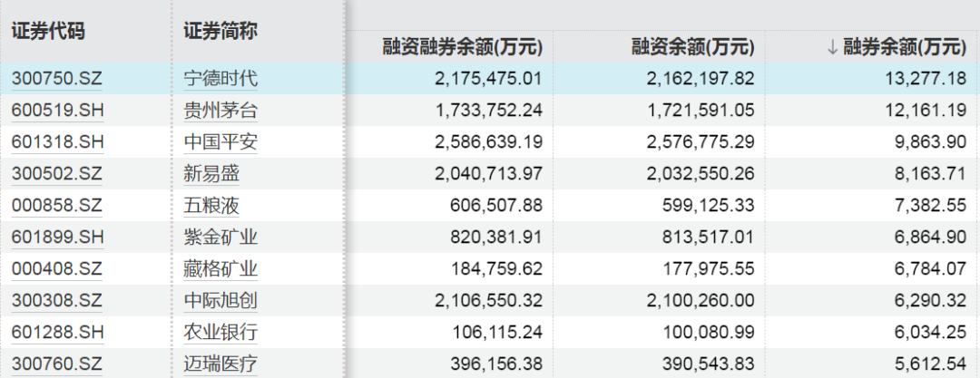Open the 迈瑞医疗 security name link

220,363
